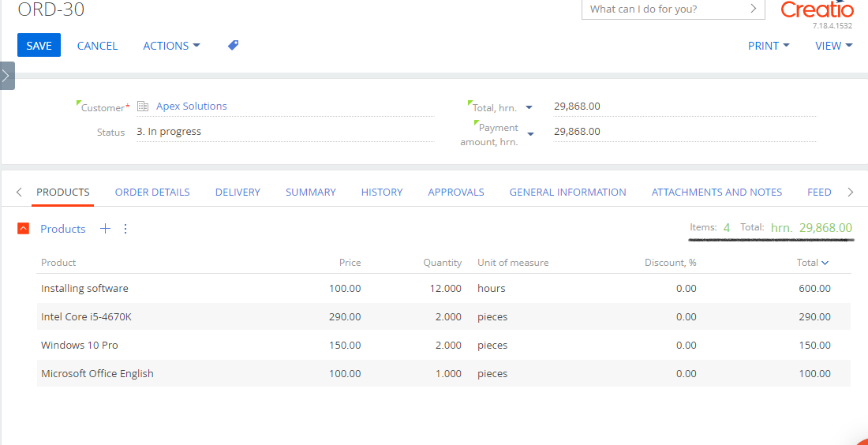Switch to the Feed tab
Screen dimensions: 868x445
coord(819,192)
